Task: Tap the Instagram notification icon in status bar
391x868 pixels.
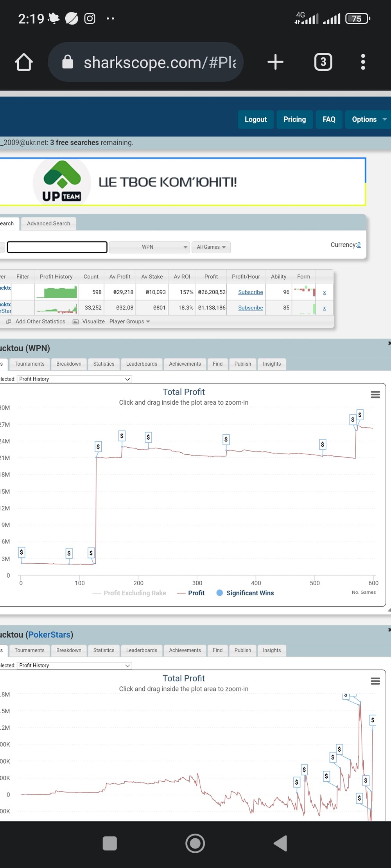Action: [90, 18]
